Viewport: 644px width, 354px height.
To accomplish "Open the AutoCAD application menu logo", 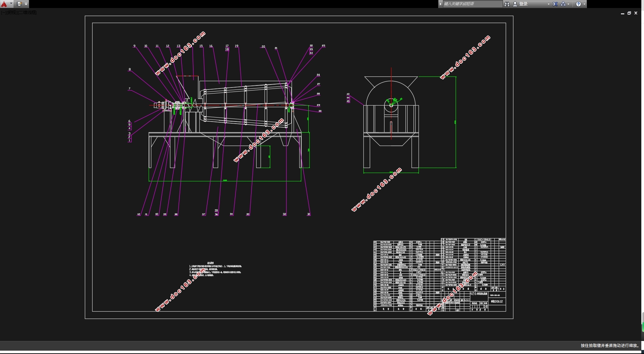I will pyautogui.click(x=4, y=4).
